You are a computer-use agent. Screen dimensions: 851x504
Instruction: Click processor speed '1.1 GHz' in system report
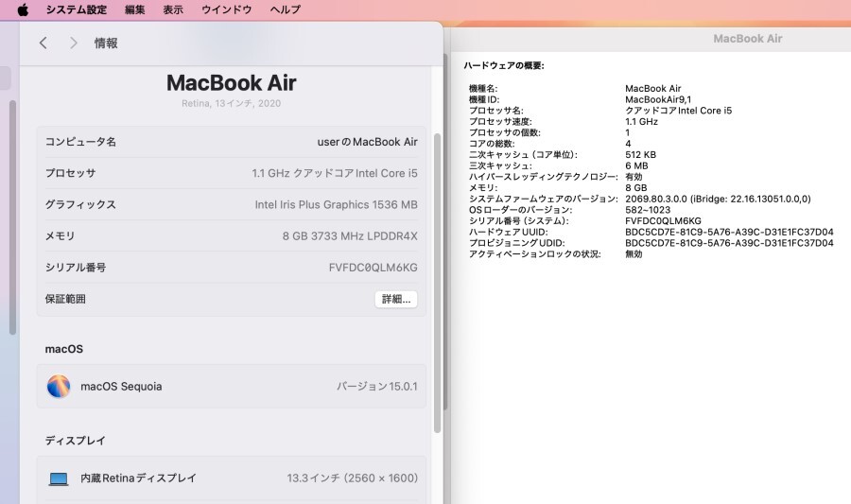641,122
